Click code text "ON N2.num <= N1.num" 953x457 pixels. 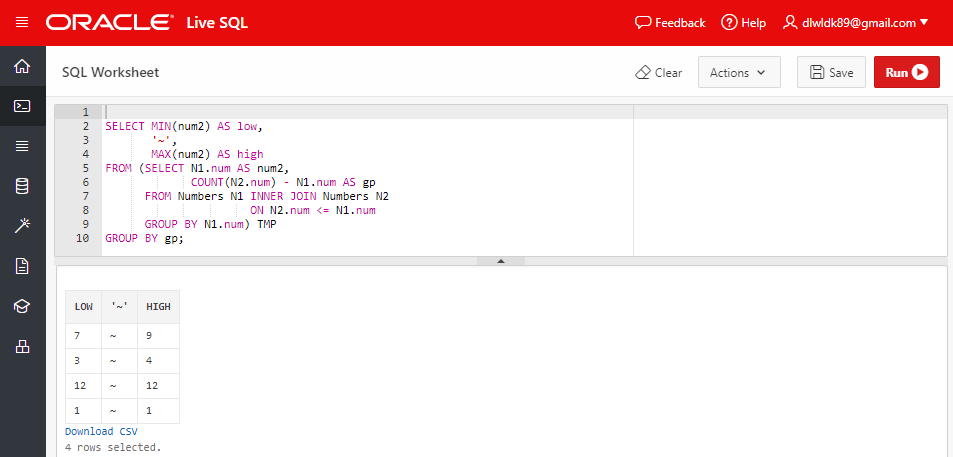(x=313, y=210)
